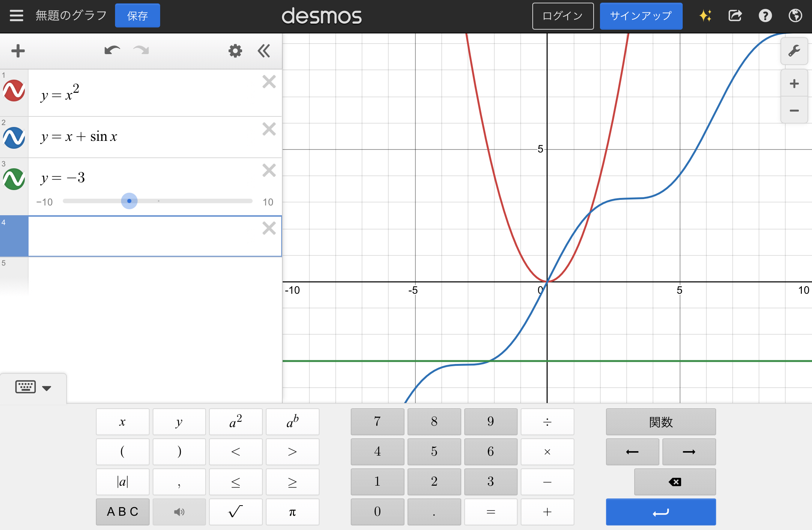Insert right parenthesis key
Screen dimensions: 812x530
point(179,452)
